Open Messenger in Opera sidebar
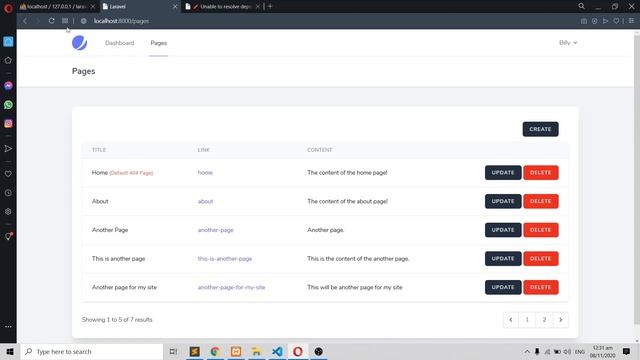Viewport: 640px width, 360px height. (8, 86)
